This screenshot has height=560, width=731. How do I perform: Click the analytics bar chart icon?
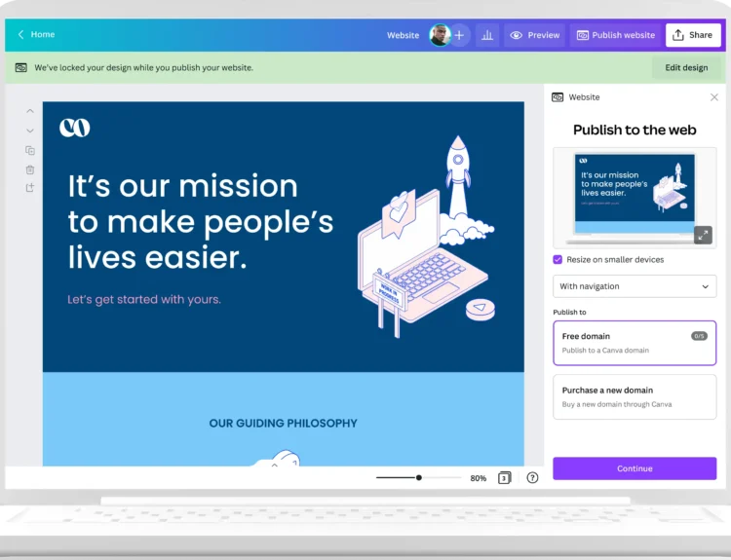click(487, 35)
